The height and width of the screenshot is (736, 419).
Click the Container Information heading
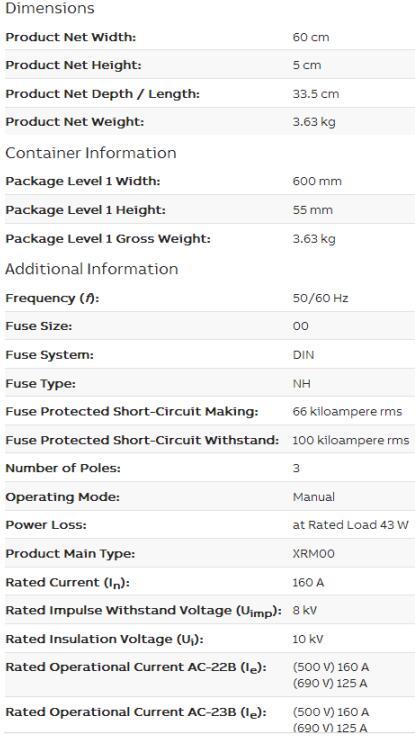tap(91, 153)
